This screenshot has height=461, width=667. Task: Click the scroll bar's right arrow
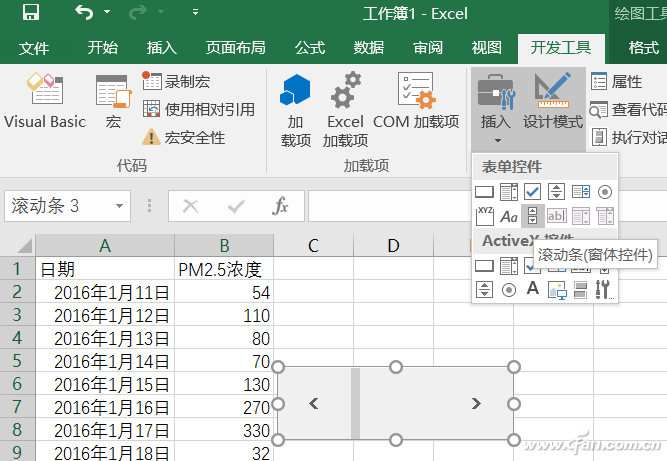click(476, 403)
